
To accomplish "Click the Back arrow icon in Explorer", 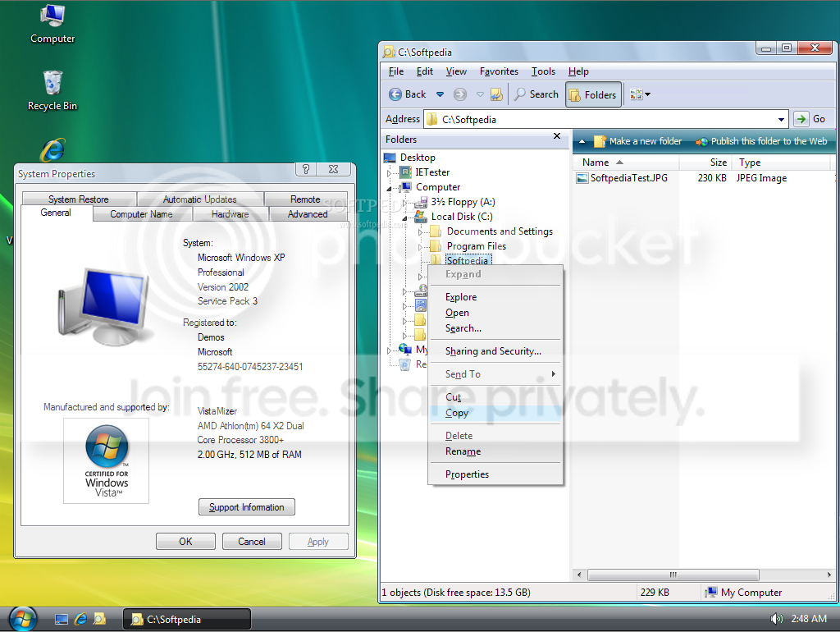I will click(x=396, y=94).
